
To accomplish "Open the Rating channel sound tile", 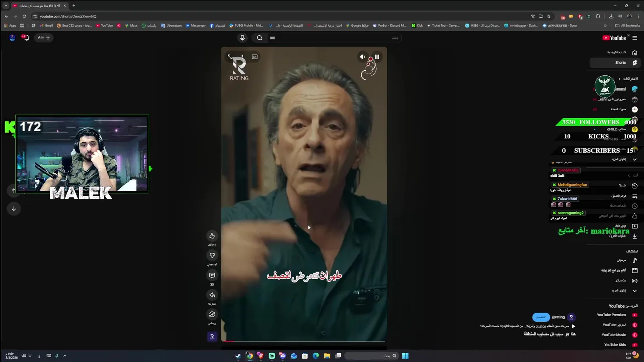I will tap(212, 337).
